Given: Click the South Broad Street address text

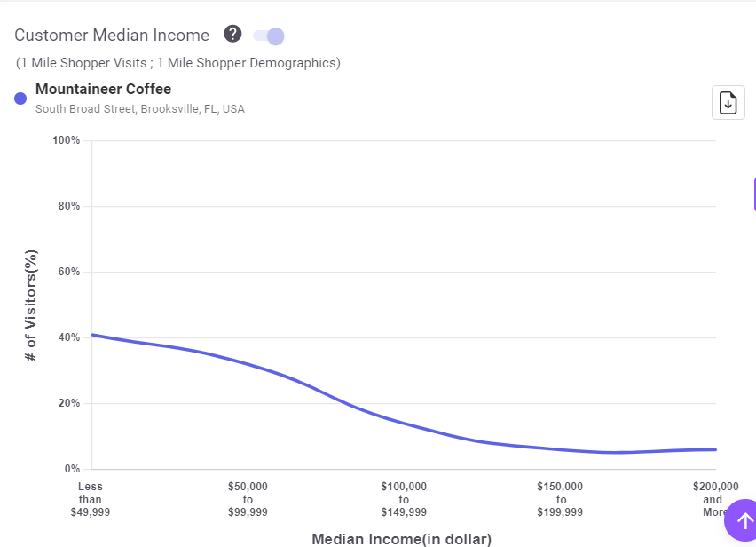Looking at the screenshot, I should click(x=139, y=109).
